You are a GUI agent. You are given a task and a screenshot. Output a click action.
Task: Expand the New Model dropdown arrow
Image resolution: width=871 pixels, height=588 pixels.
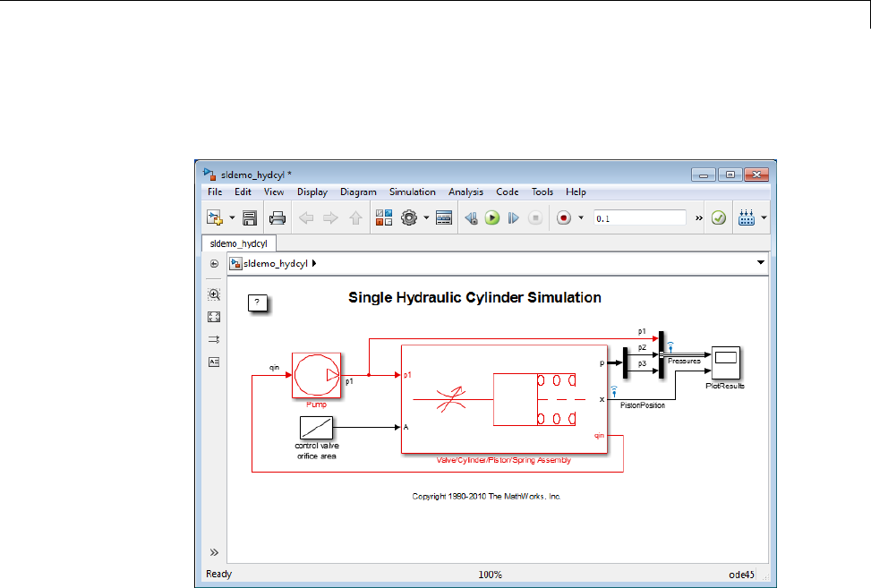click(232, 217)
